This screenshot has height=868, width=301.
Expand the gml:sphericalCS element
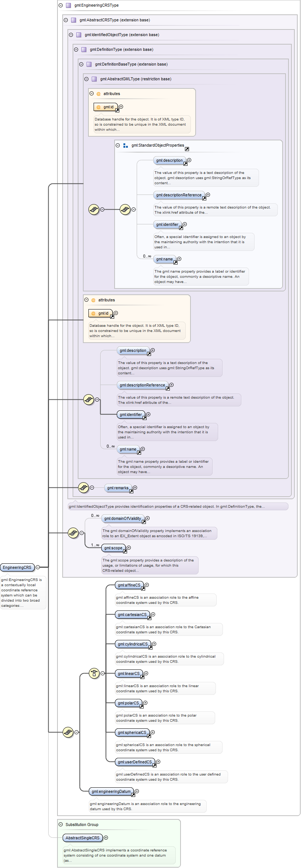tap(153, 732)
